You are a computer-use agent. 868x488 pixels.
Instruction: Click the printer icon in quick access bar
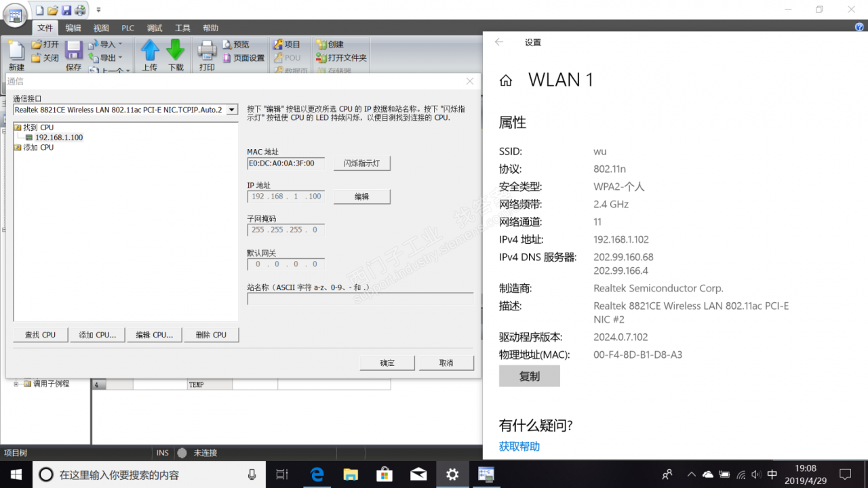pyautogui.click(x=80, y=10)
